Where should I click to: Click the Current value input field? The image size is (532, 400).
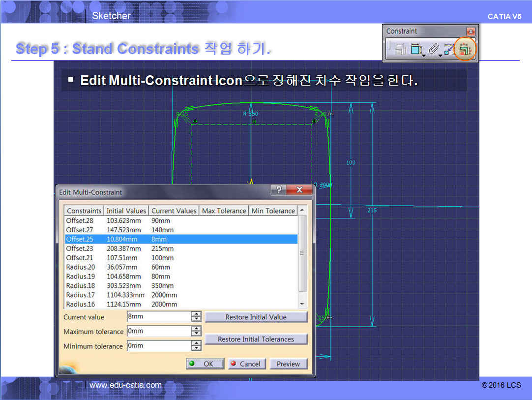tap(158, 316)
